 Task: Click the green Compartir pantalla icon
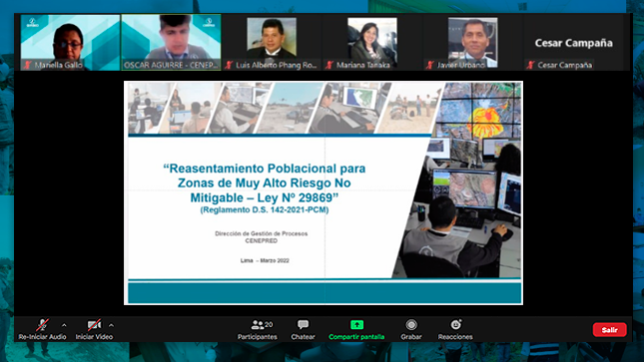coord(356,325)
